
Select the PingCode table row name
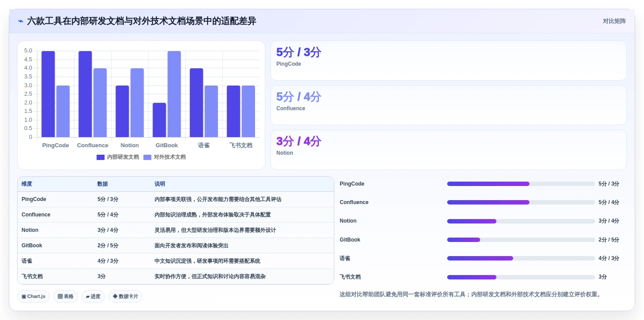tap(34, 199)
